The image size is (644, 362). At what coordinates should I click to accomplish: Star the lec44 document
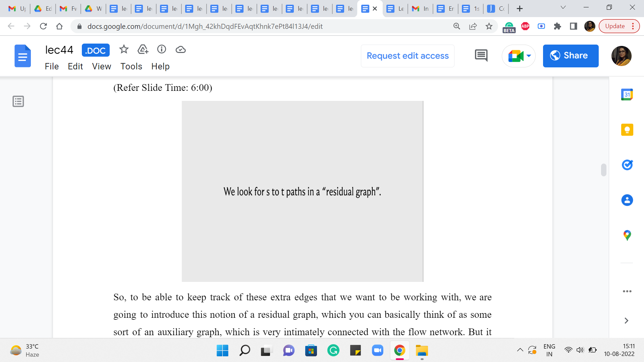pos(124,50)
